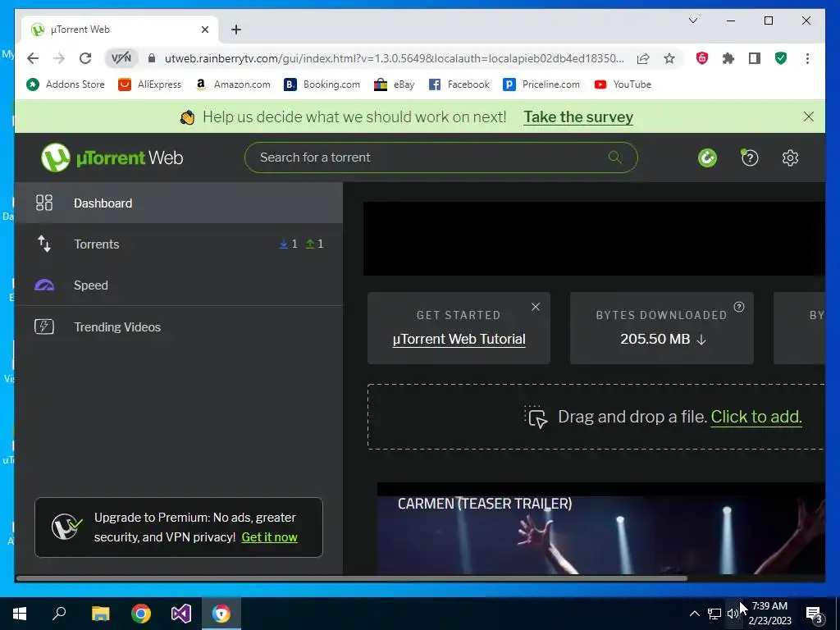The image size is (840, 630).
Task: Open eBay bookmark
Action: (x=395, y=84)
